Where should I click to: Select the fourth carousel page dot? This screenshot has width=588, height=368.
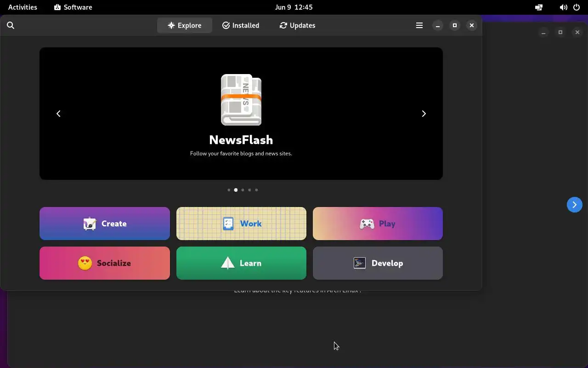[x=249, y=190]
